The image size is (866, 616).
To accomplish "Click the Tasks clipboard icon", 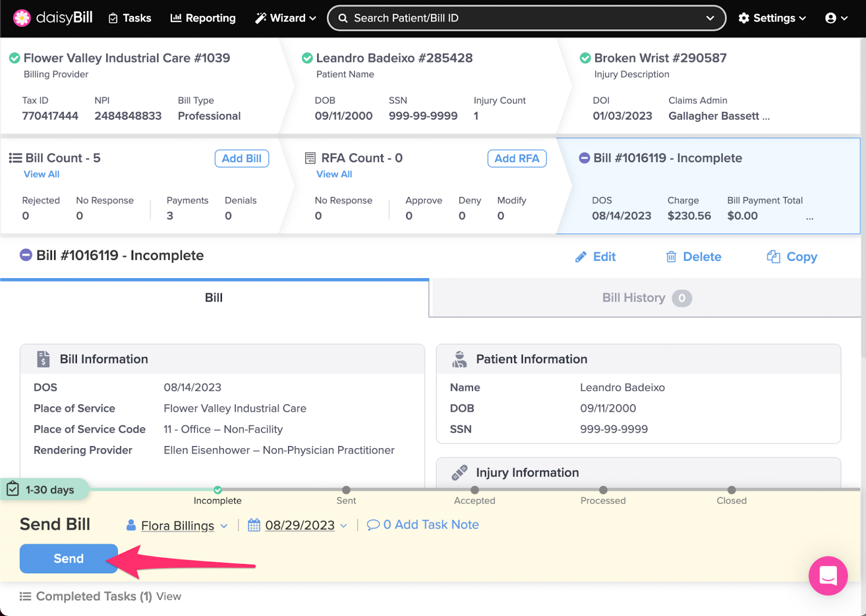I will click(x=113, y=18).
